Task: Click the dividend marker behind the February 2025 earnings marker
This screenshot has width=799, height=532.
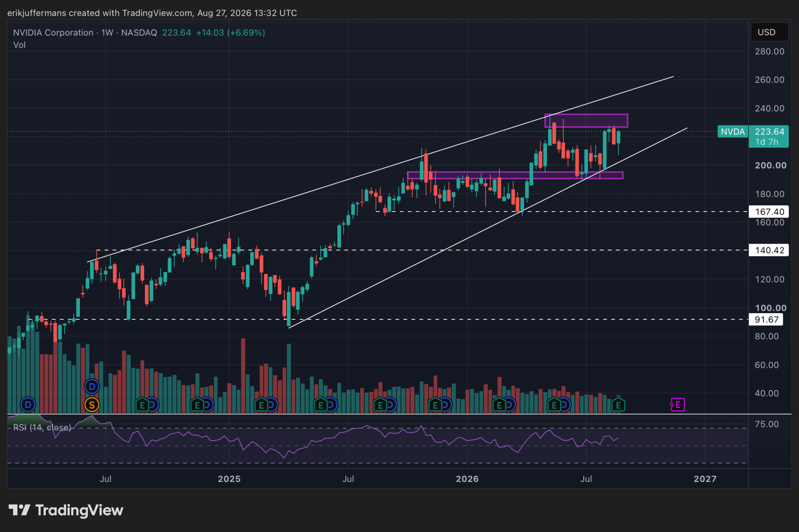Action: [x=272, y=405]
